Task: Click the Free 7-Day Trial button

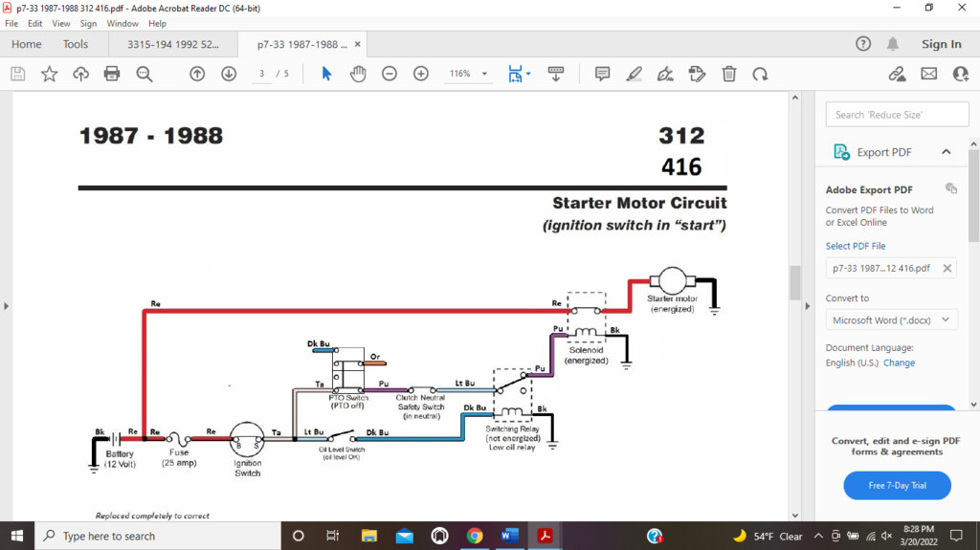Action: (897, 485)
